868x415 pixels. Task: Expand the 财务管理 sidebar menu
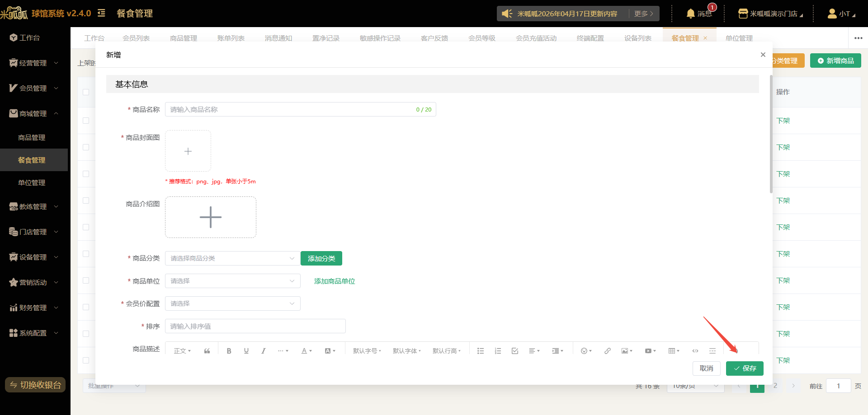tap(34, 308)
